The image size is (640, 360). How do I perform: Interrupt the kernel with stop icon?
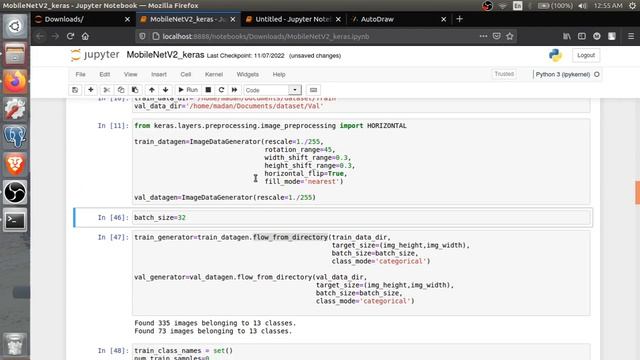(208, 90)
